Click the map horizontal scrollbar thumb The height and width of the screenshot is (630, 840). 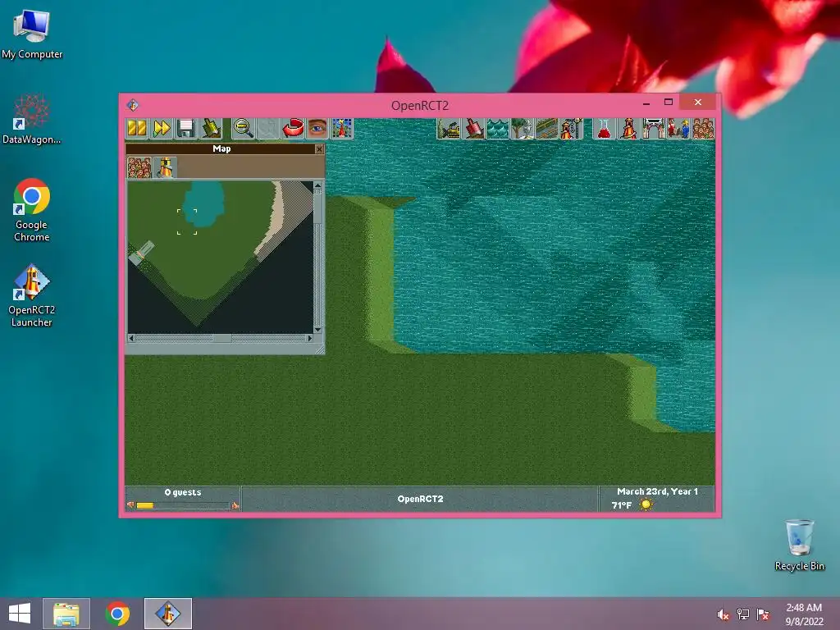[222, 338]
